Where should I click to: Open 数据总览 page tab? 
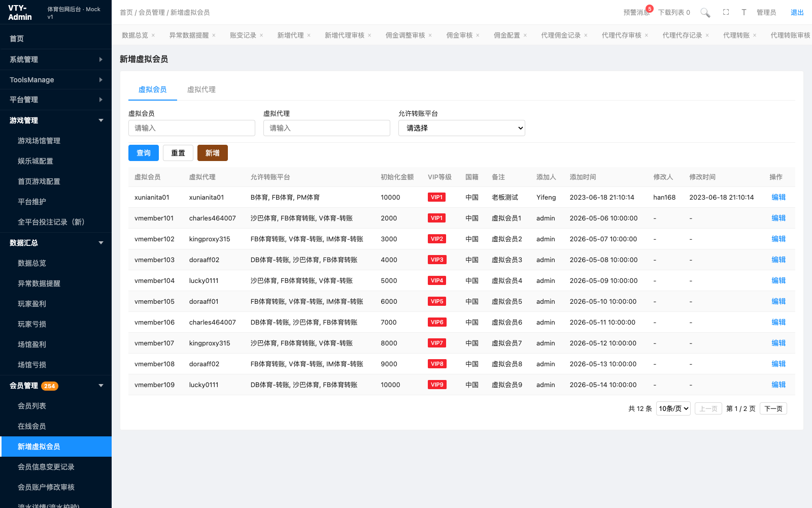[x=135, y=35]
